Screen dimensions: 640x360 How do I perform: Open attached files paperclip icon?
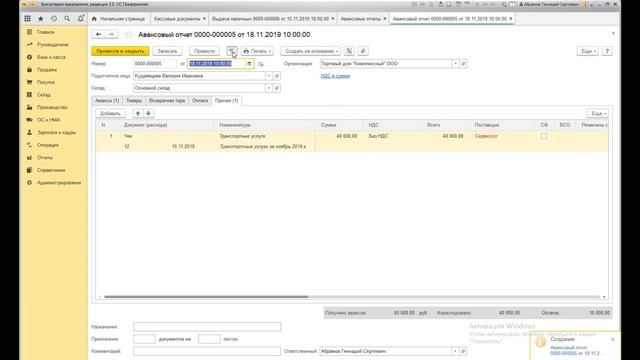[x=363, y=51]
